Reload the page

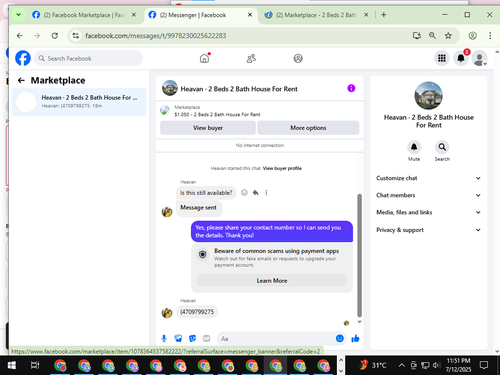55,36
